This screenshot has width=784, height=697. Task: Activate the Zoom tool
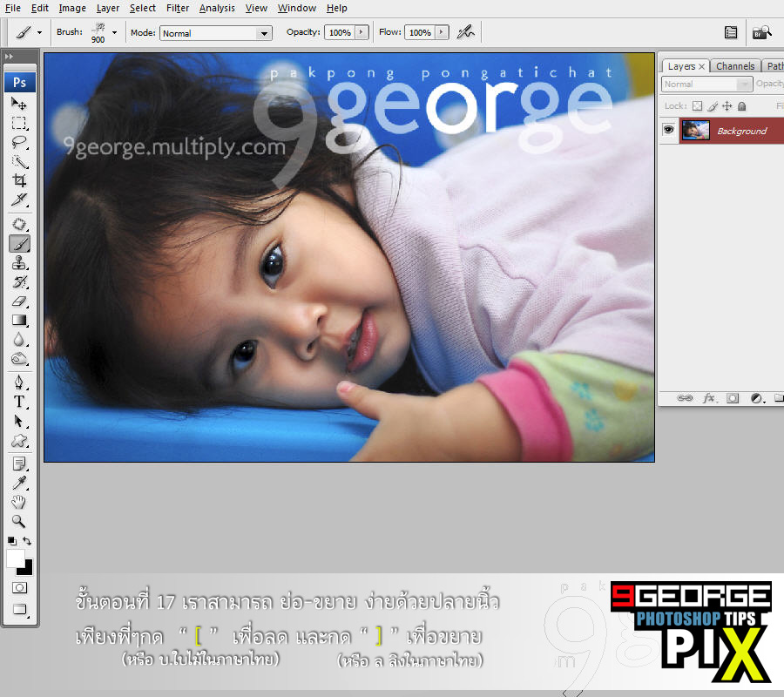tap(19, 521)
